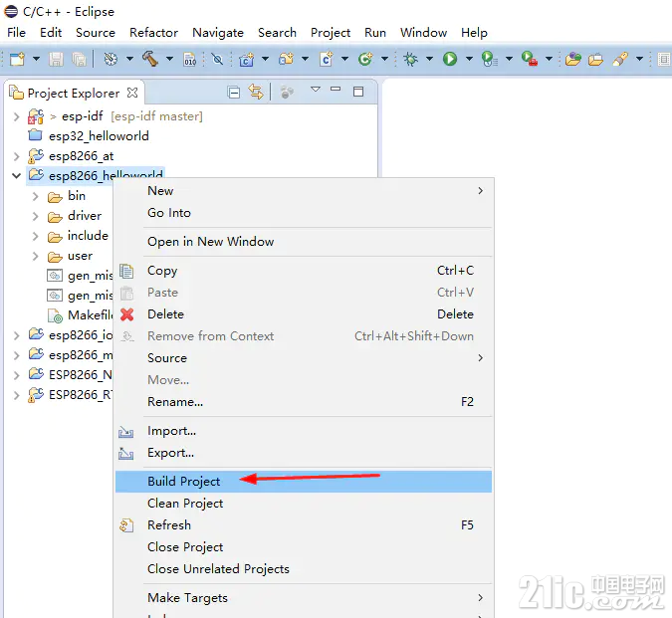Choose Build Project from context menu
Screen dimensions: 672x618
304,482
